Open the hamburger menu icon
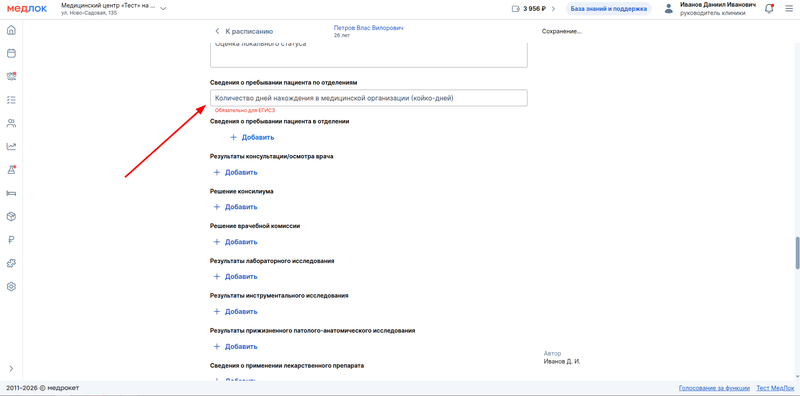The width and height of the screenshot is (800, 396). tap(789, 9)
